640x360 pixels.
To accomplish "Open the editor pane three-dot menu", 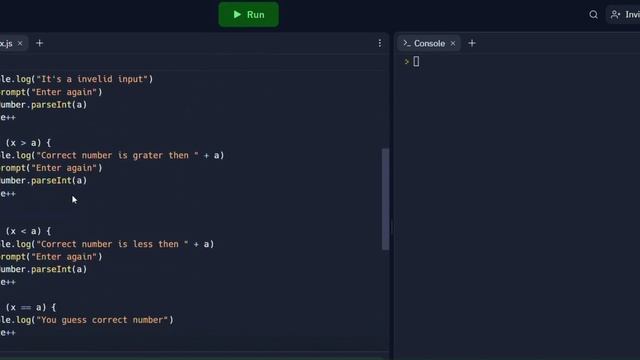I will (380, 43).
